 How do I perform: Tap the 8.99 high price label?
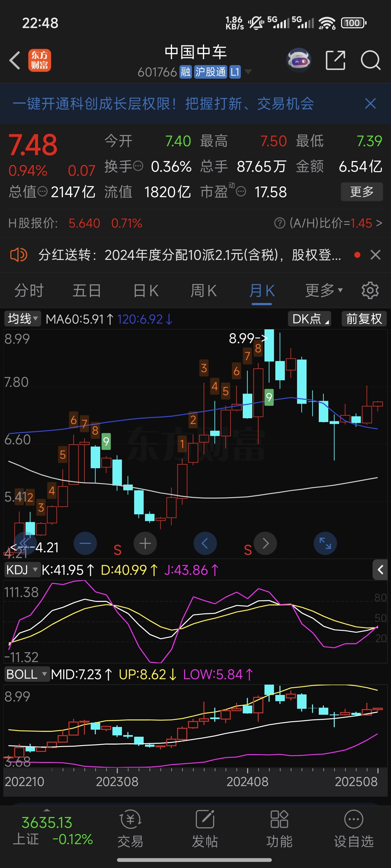click(x=248, y=338)
